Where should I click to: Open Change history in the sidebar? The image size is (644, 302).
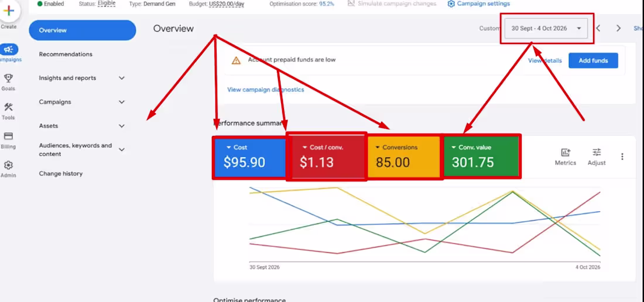(x=61, y=174)
